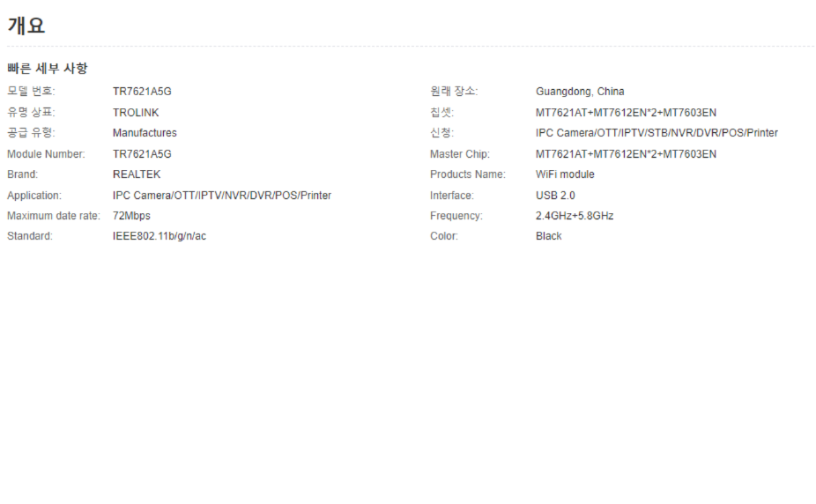
Task: Select the Black color value
Action: tap(549, 236)
